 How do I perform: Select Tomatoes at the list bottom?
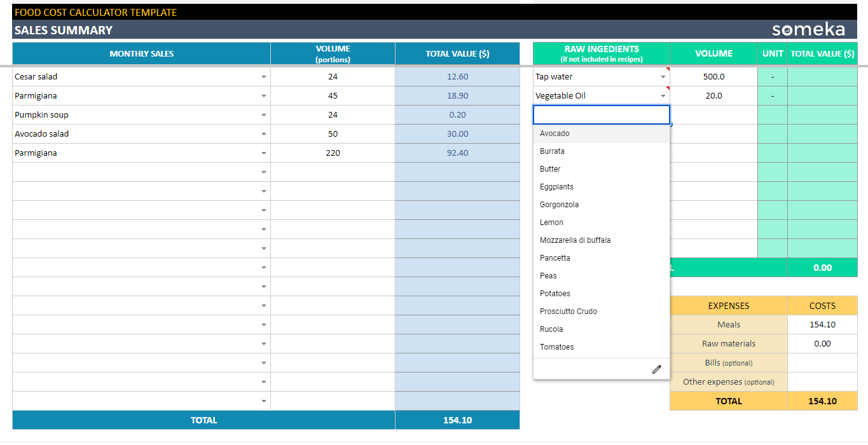click(x=556, y=347)
